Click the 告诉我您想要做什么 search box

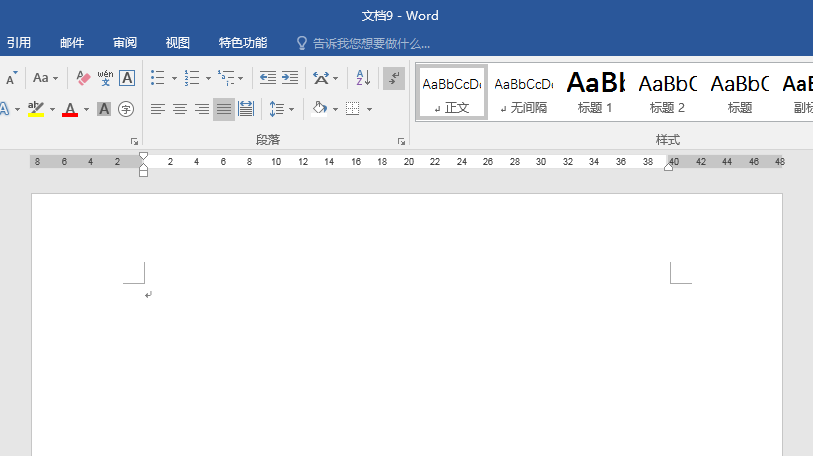(x=371, y=44)
